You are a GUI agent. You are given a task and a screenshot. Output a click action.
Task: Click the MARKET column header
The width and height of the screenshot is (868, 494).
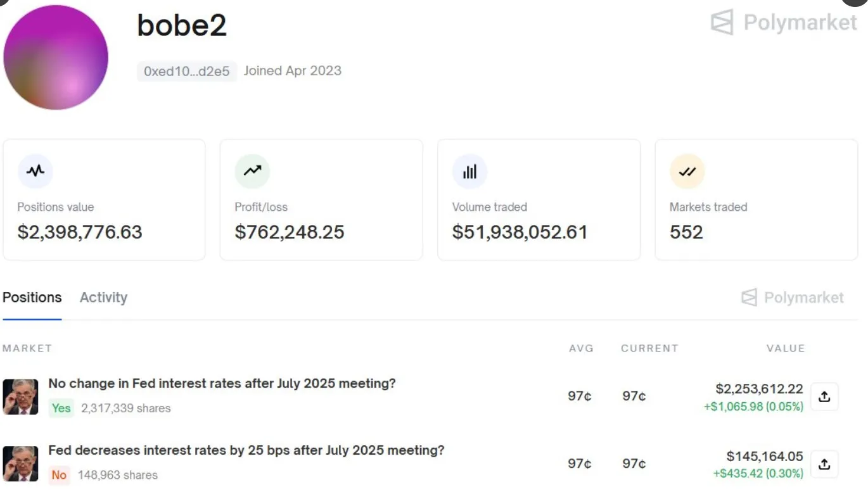(27, 348)
